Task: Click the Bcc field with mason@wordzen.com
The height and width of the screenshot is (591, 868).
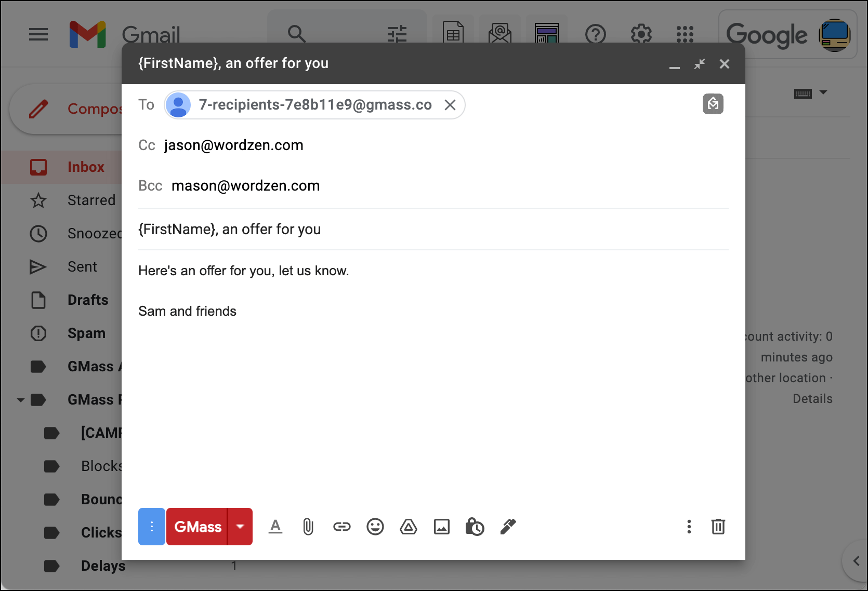Action: 433,186
